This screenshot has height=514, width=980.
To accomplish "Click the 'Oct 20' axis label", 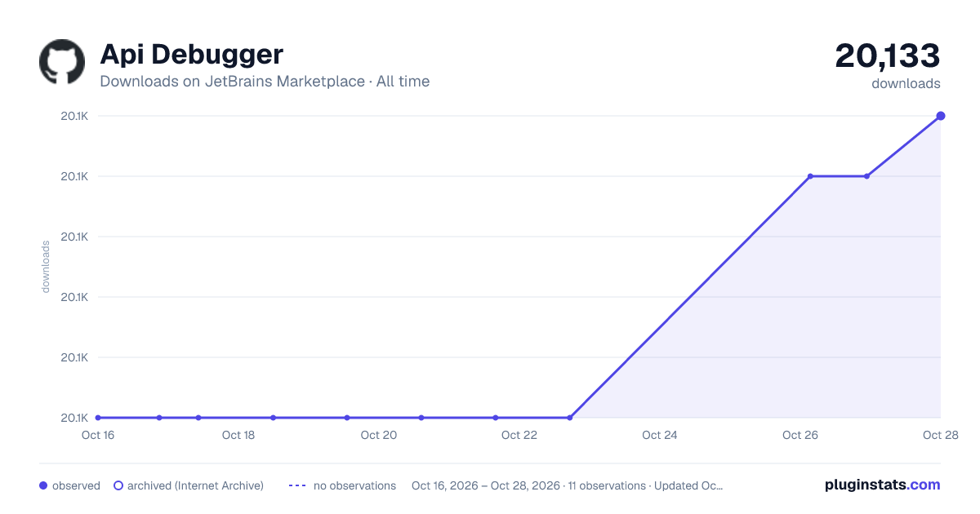I will click(379, 435).
